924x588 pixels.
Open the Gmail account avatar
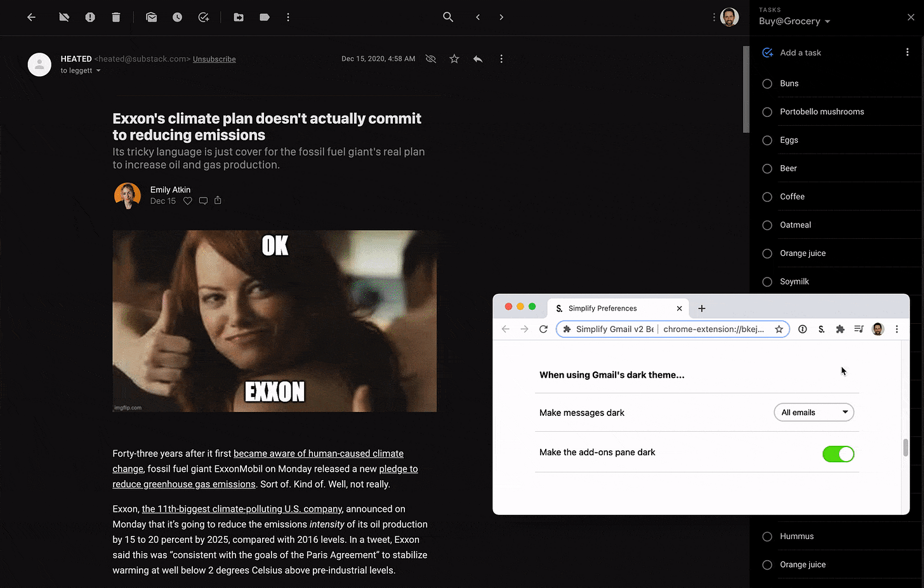(x=730, y=17)
